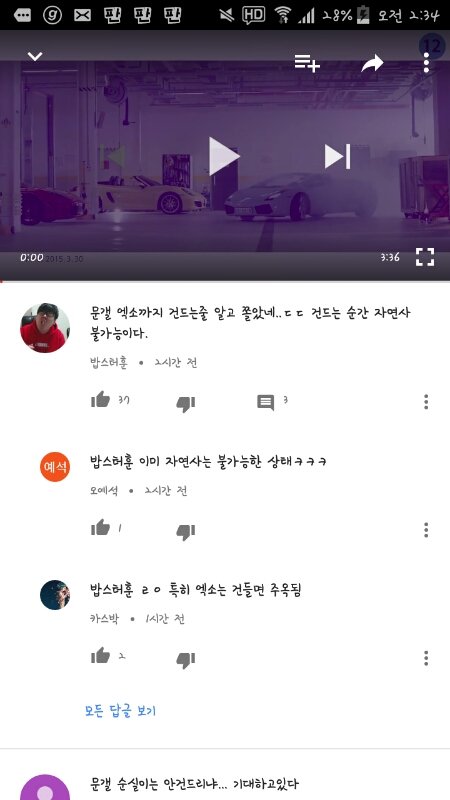Open options menu for 밥스러훈's comment
This screenshot has width=450, height=800.
click(426, 402)
